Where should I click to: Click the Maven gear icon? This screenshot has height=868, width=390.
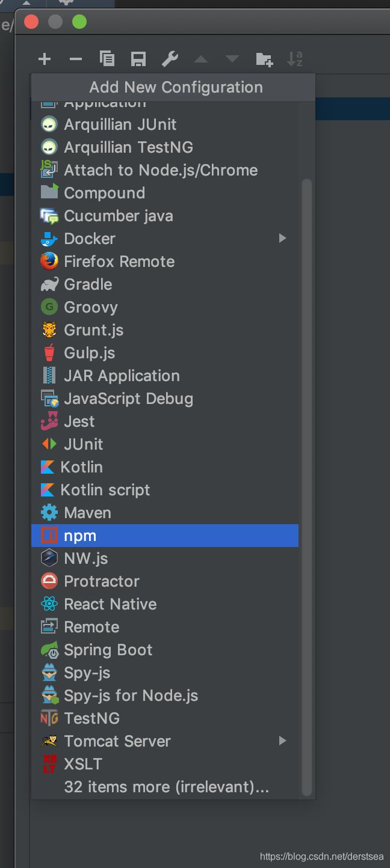tap(49, 513)
